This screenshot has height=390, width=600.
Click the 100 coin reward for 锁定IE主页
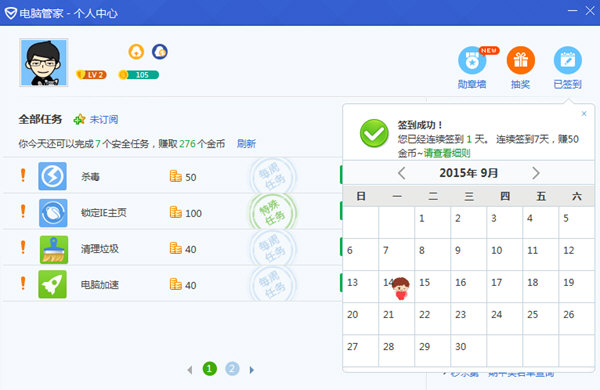click(186, 212)
